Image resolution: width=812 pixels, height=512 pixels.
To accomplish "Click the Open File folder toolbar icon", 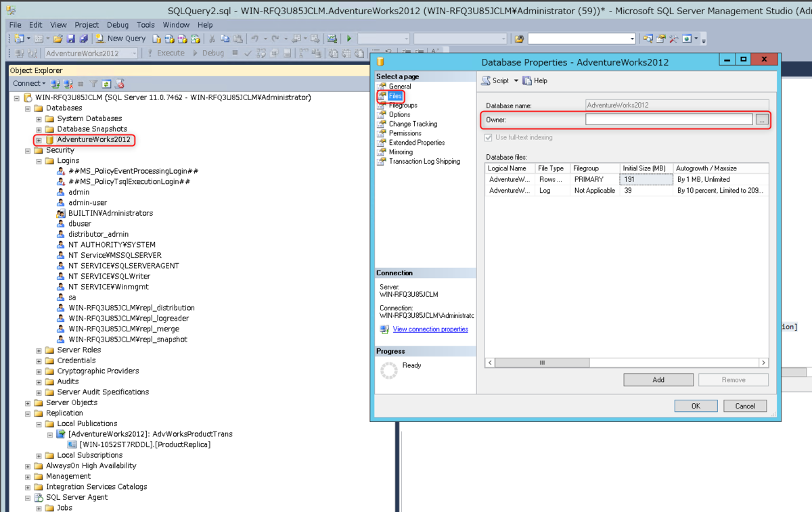I will pyautogui.click(x=58, y=39).
